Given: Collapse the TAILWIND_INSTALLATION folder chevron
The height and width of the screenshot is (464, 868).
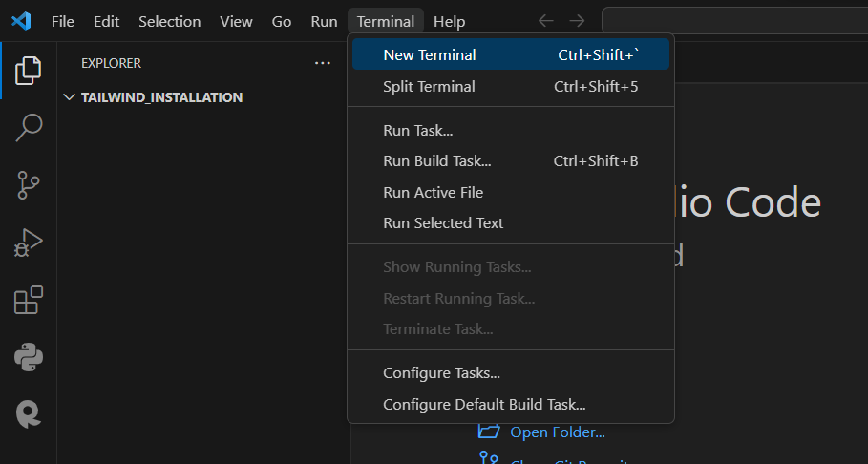Looking at the screenshot, I should [x=69, y=97].
